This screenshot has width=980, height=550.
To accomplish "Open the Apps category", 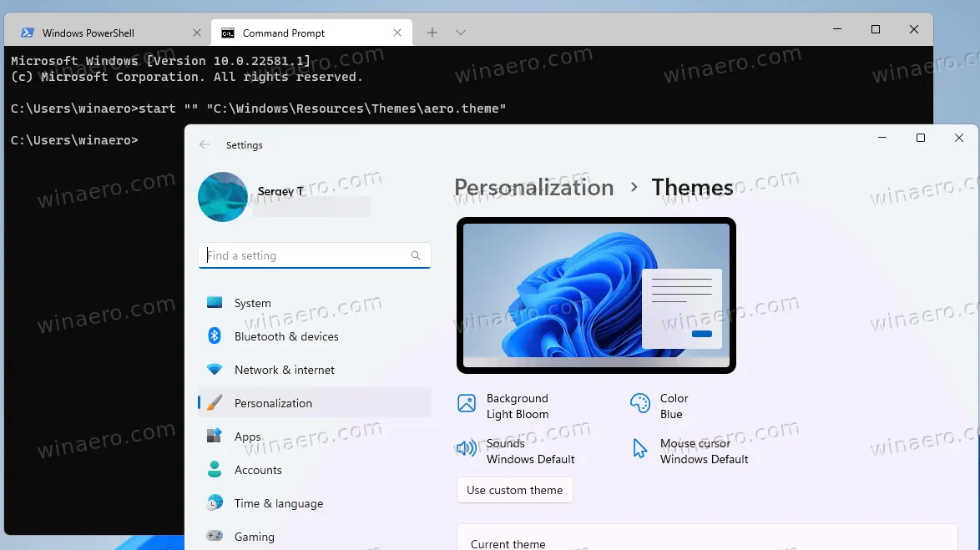I will 315,436.
